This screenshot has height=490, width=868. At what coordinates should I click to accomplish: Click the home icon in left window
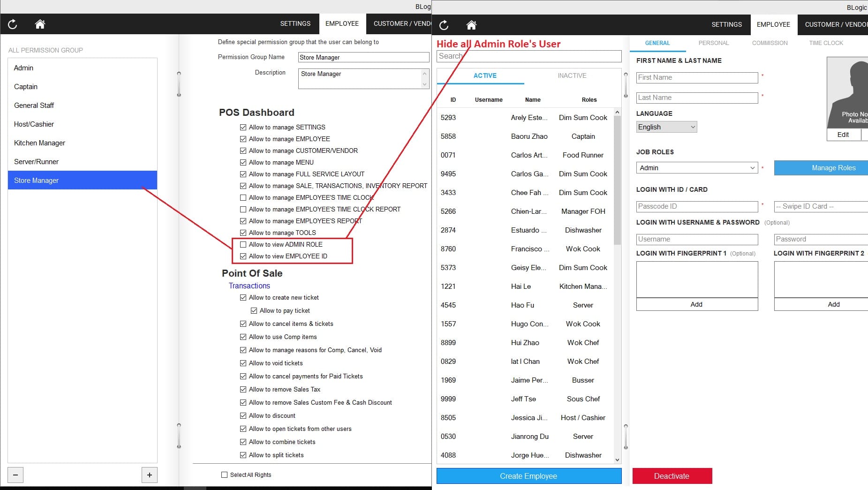click(x=40, y=24)
